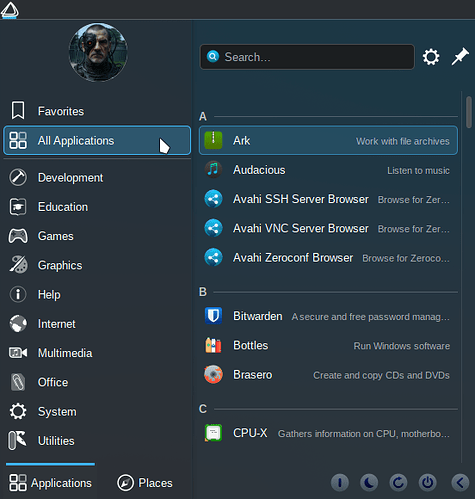Click the Graphics palette icon
The image size is (475, 499).
18,265
